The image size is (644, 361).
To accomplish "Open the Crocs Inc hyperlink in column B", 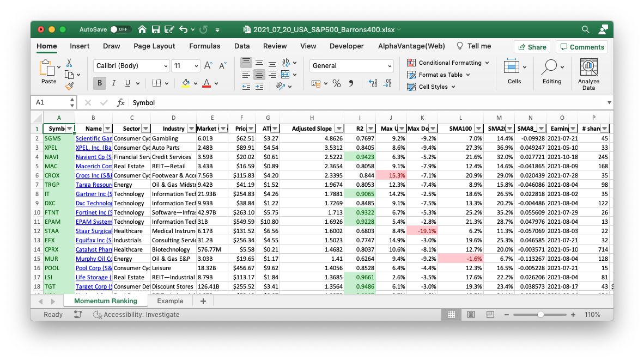I will point(94,175).
